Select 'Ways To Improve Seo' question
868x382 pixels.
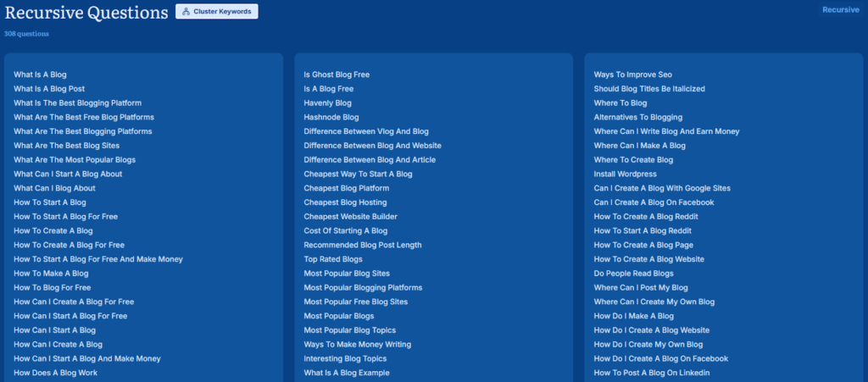click(632, 75)
